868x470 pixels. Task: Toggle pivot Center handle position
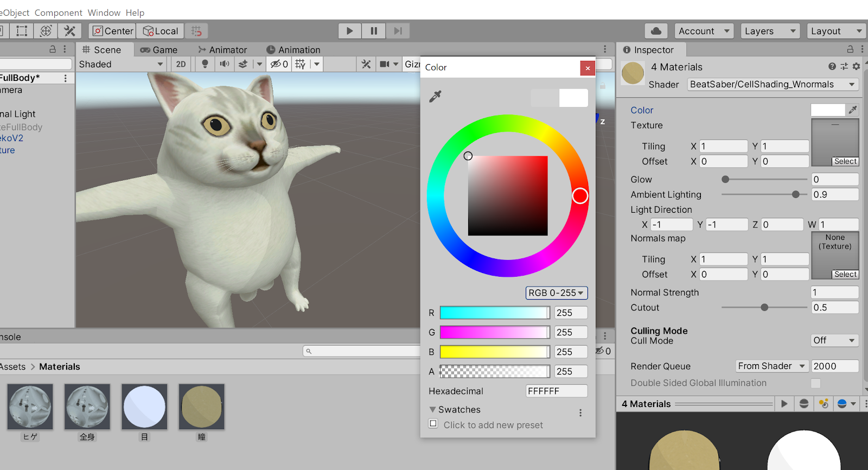pos(113,31)
